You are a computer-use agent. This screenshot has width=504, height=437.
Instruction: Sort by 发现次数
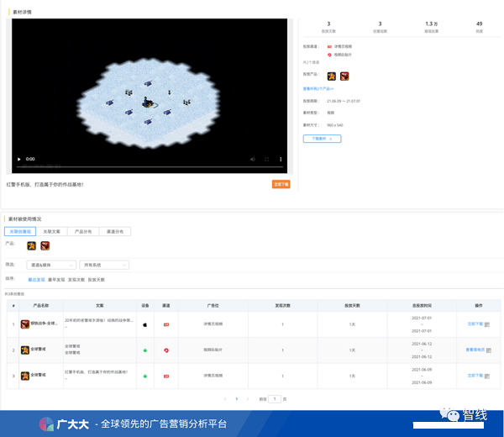(x=76, y=280)
